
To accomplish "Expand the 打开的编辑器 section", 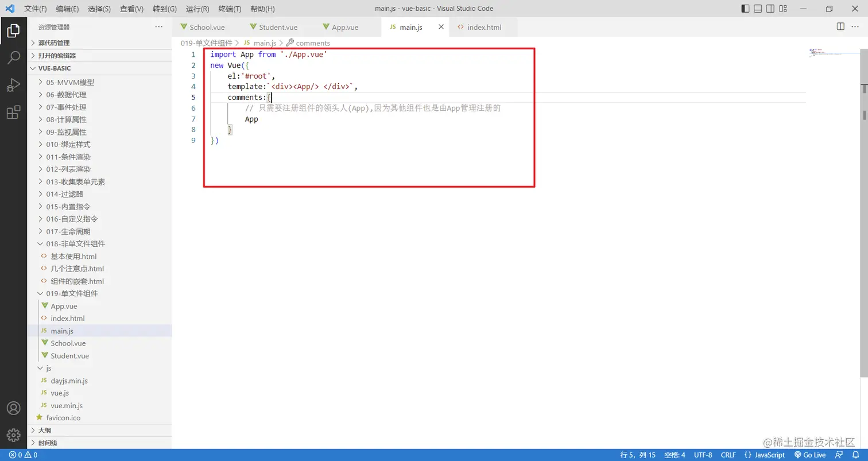I will pyautogui.click(x=99, y=56).
